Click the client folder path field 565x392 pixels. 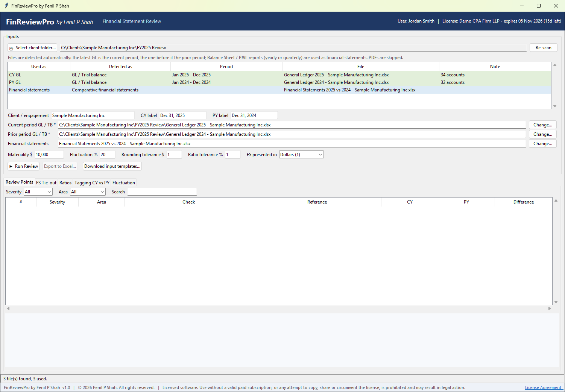[x=293, y=48]
